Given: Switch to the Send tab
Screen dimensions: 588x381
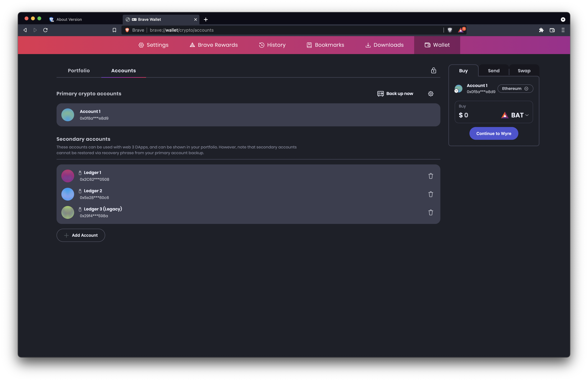Looking at the screenshot, I should pyautogui.click(x=494, y=71).
